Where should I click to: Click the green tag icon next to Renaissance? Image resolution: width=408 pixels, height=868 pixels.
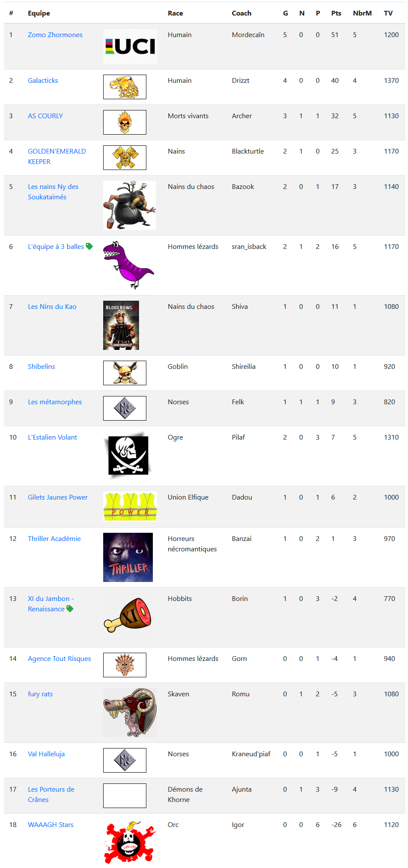point(70,609)
